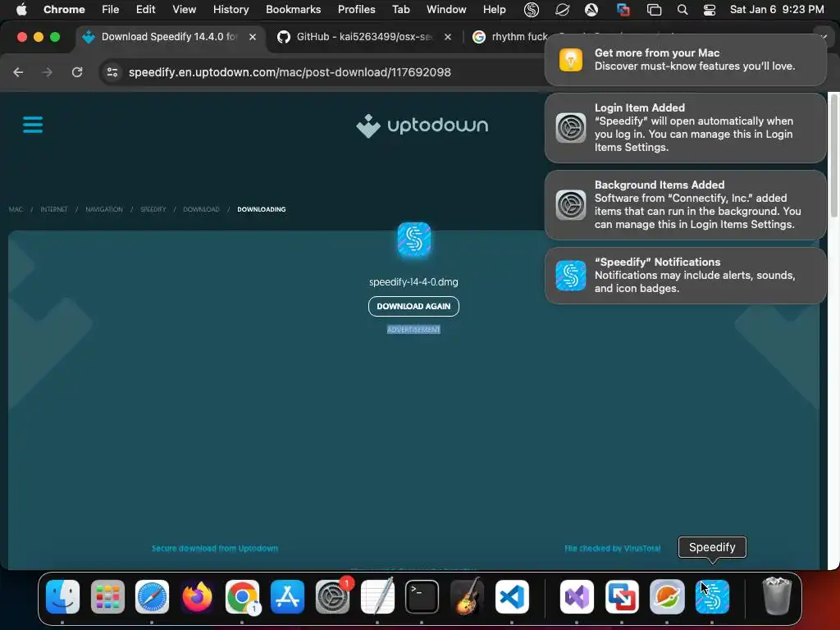Click the NAVIGATION breadcrumb link
Image resolution: width=840 pixels, height=630 pixels.
pyautogui.click(x=104, y=209)
